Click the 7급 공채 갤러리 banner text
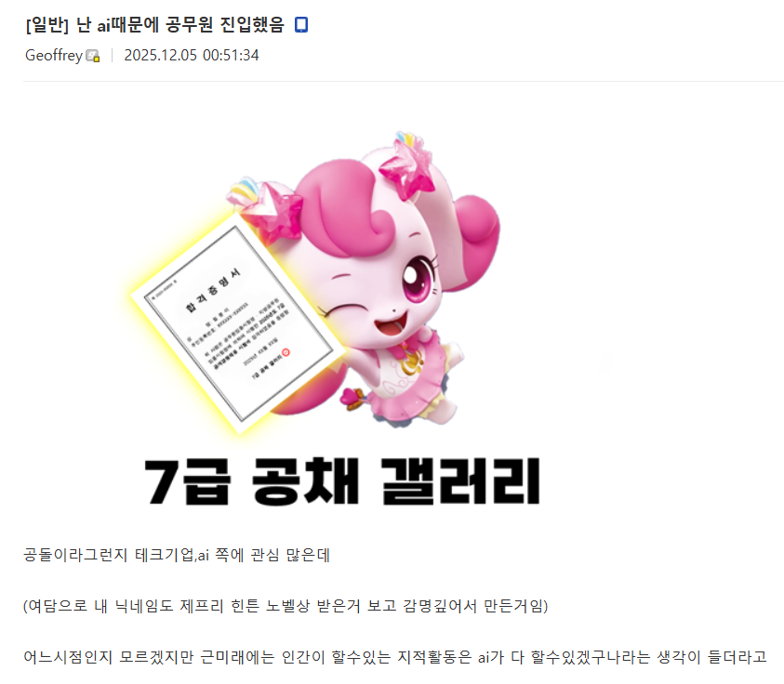This screenshot has height=684, width=784. (341, 481)
